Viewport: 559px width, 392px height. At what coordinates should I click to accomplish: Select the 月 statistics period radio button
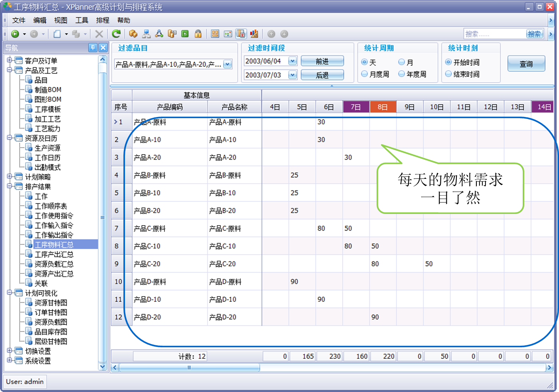(402, 62)
